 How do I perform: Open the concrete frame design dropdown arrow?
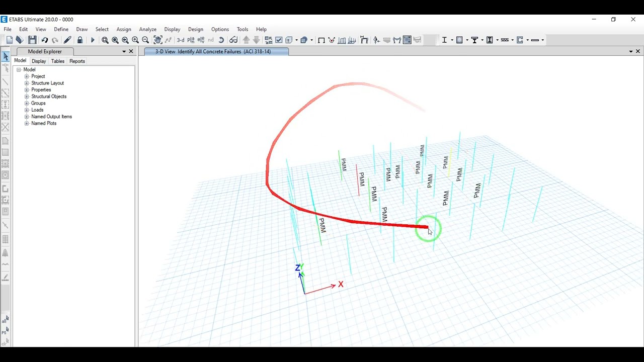(x=467, y=40)
